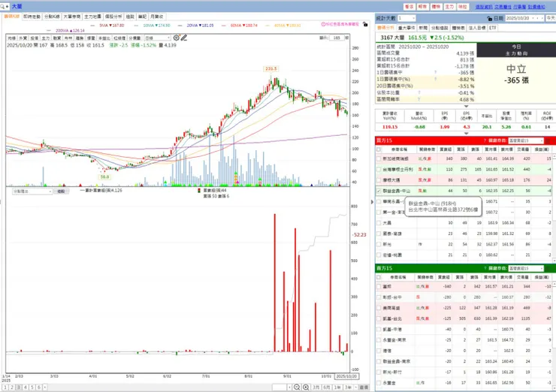
Task: Open the 行事曆 link in top bar
Action: coord(519,7)
